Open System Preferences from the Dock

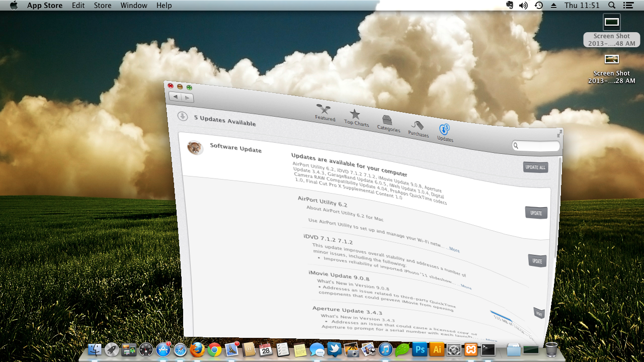click(454, 349)
